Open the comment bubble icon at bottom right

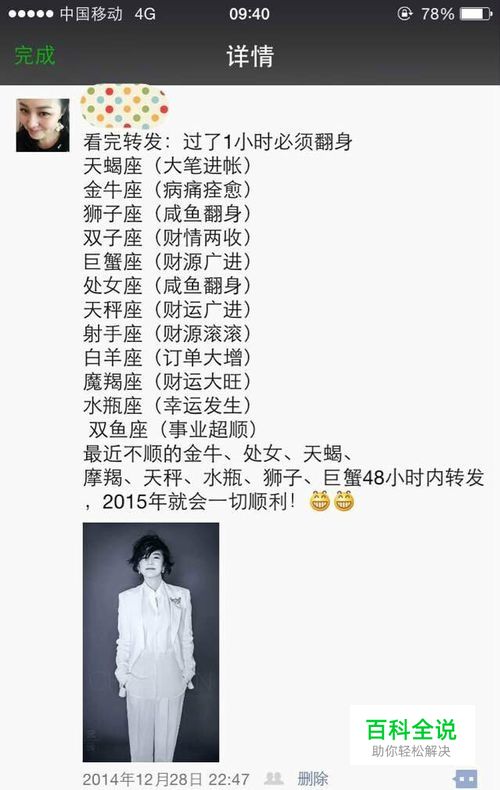(x=465, y=779)
